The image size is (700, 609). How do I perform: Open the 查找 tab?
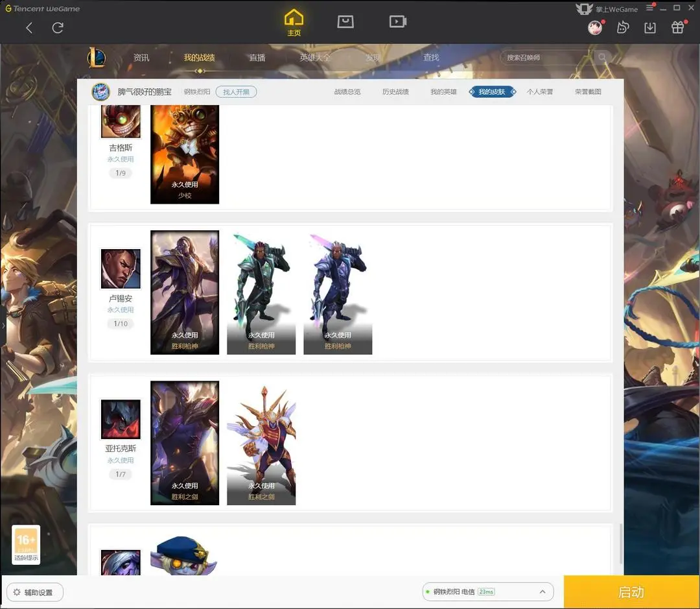(431, 58)
